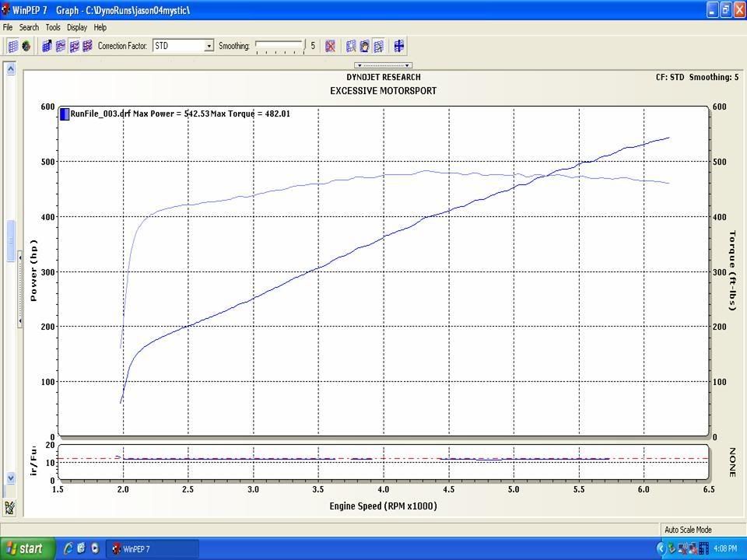Image resolution: width=747 pixels, height=560 pixels.
Task: Click the Torque (ft-lbs) axis label
Action: [733, 271]
